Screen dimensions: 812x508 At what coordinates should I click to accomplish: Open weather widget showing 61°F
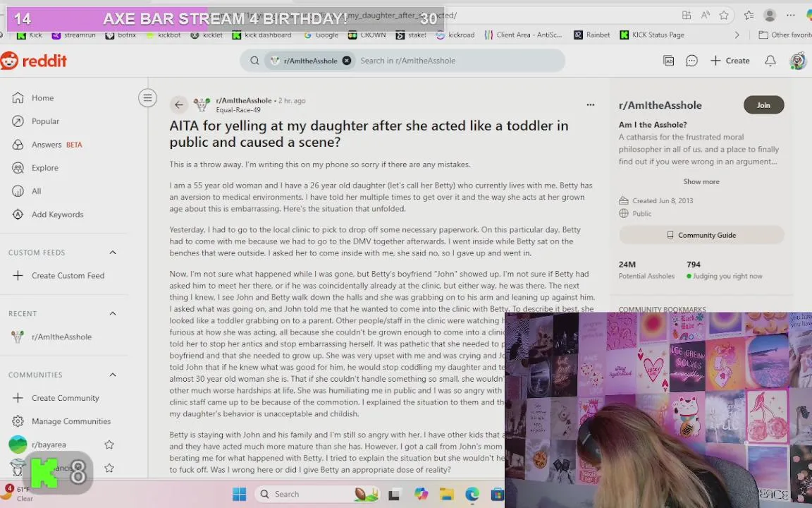point(17,493)
